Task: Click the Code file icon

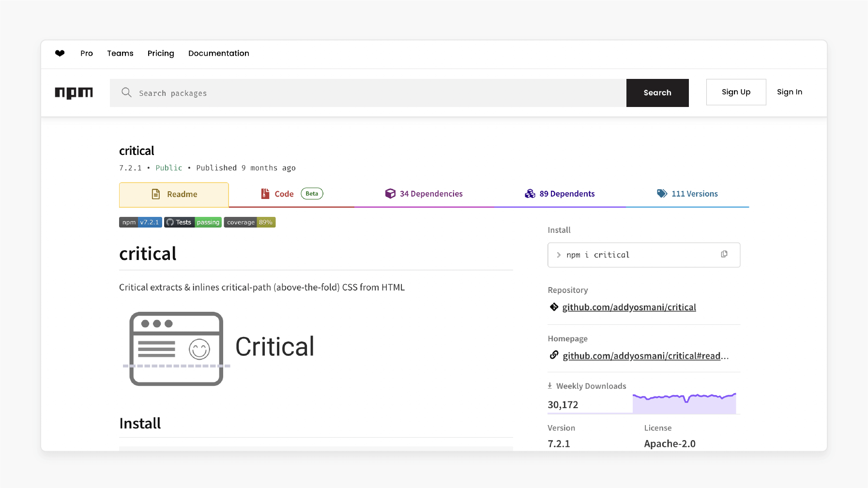Action: pos(265,194)
